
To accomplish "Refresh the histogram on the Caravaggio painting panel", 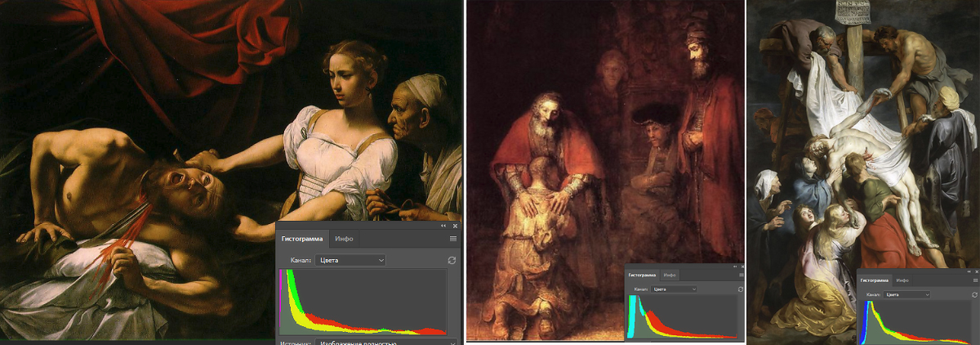I will tap(451, 260).
